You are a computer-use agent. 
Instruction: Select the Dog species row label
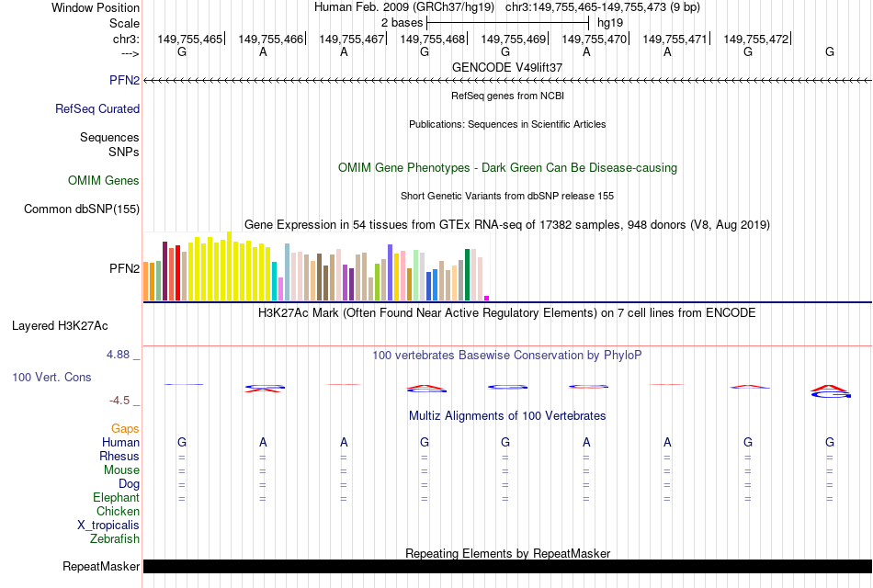[129, 484]
